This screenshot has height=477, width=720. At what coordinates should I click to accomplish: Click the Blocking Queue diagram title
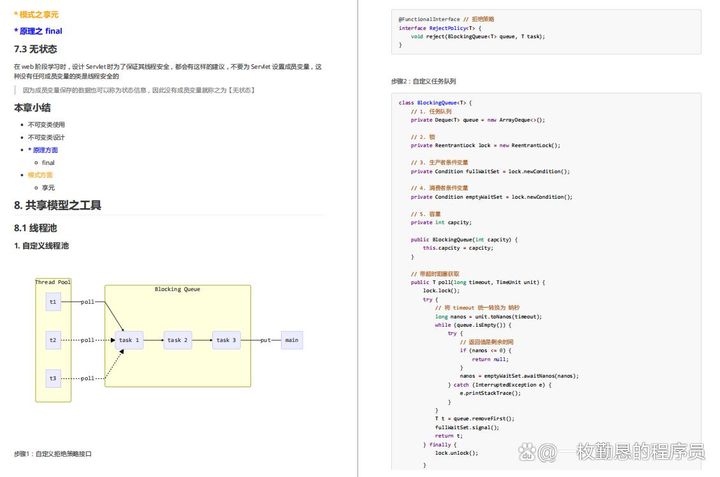click(177, 289)
